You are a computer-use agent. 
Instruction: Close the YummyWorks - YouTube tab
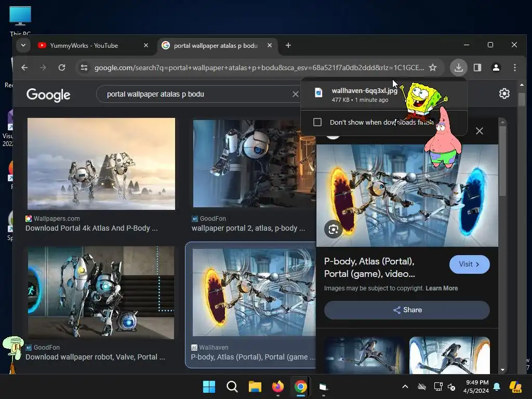click(146, 46)
